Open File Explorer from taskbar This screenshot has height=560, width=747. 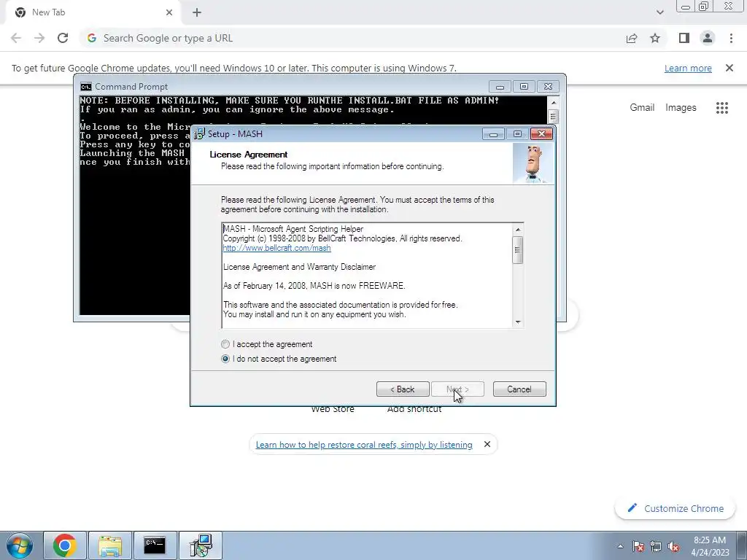[110, 545]
